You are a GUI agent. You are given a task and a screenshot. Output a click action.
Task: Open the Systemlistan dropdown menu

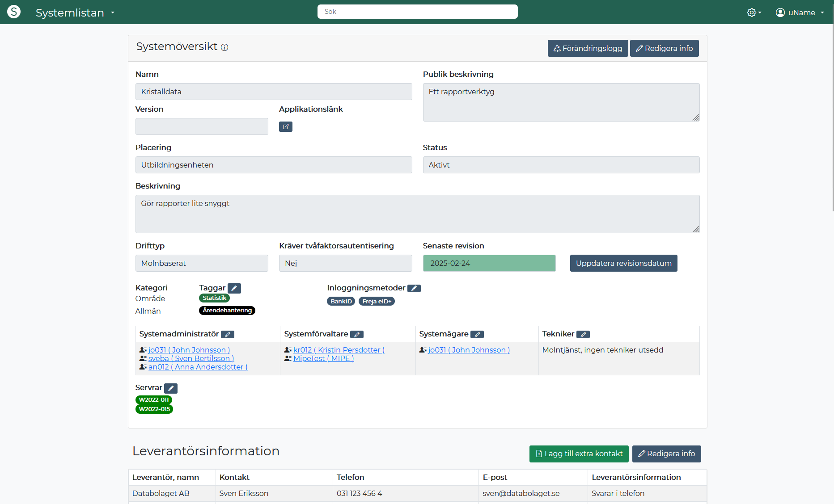(75, 13)
